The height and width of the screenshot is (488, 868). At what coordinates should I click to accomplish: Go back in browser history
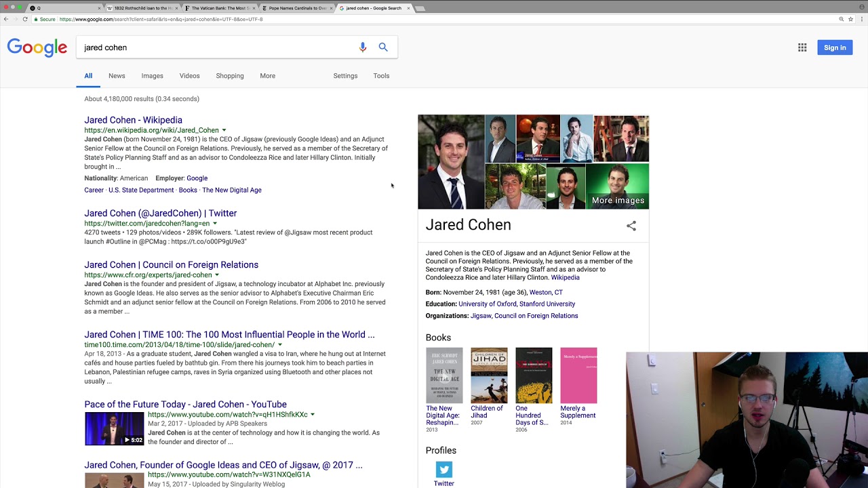coord(6,19)
